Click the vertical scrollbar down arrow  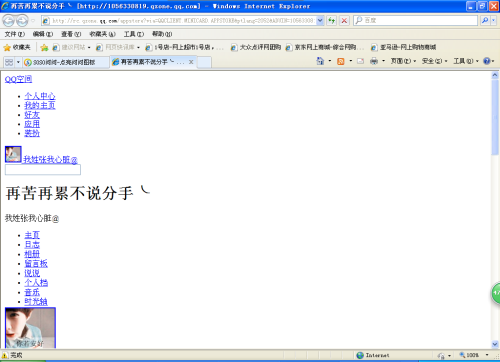(x=495, y=344)
